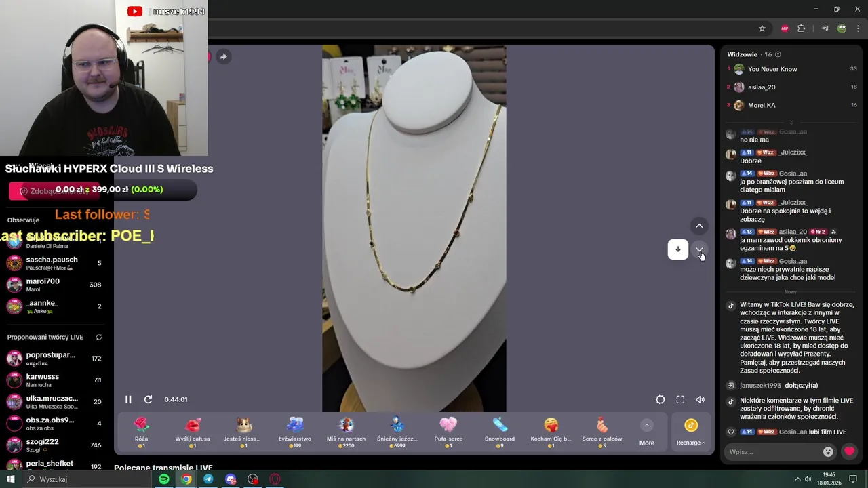The width and height of the screenshot is (868, 488).
Task: Open _Julczixx_ commenter who wrote Dobrze
Action: click(x=793, y=152)
